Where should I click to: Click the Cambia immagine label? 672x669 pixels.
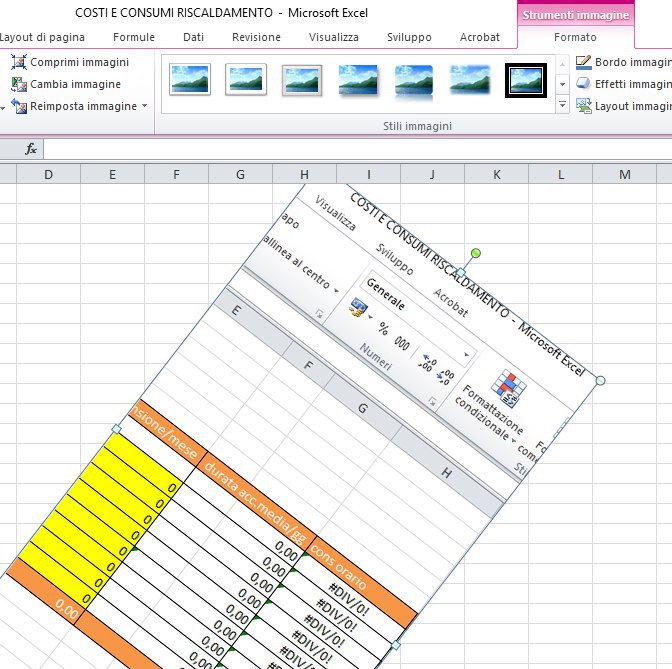pos(75,84)
